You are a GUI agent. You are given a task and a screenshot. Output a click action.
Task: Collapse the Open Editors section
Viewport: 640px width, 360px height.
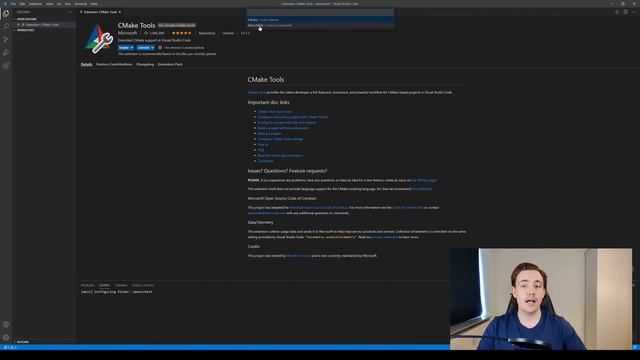pos(26,19)
